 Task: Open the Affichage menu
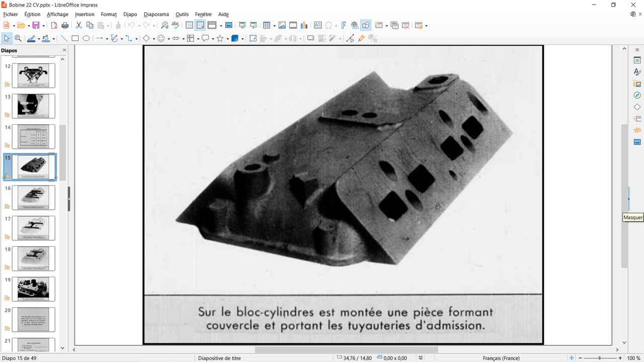pyautogui.click(x=57, y=15)
